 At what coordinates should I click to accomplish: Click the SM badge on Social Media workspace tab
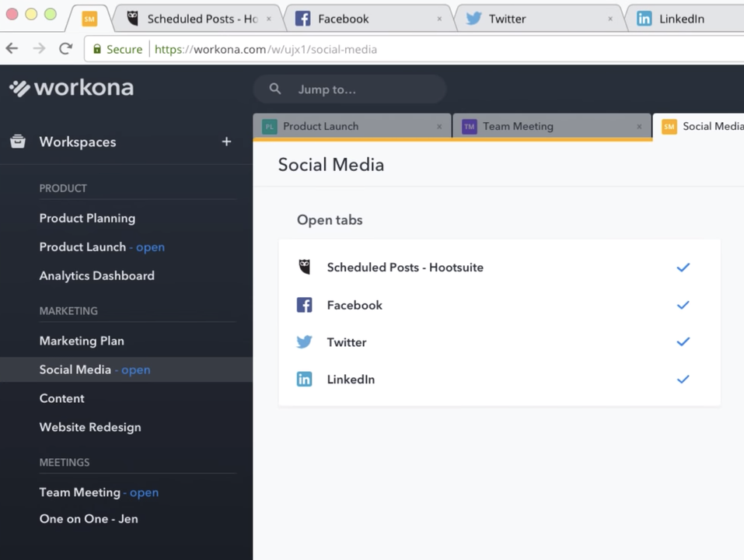[669, 127]
